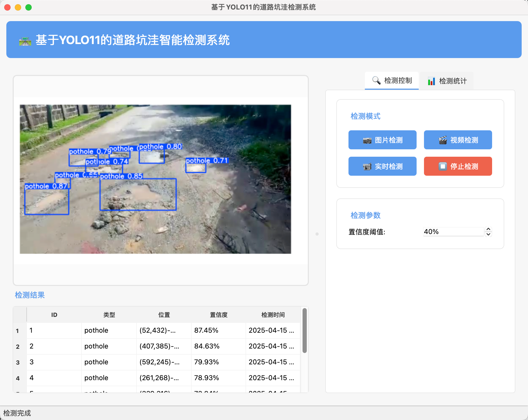Click the magnifier icon on 检测控制 tab
The image size is (528, 420).
(376, 80)
